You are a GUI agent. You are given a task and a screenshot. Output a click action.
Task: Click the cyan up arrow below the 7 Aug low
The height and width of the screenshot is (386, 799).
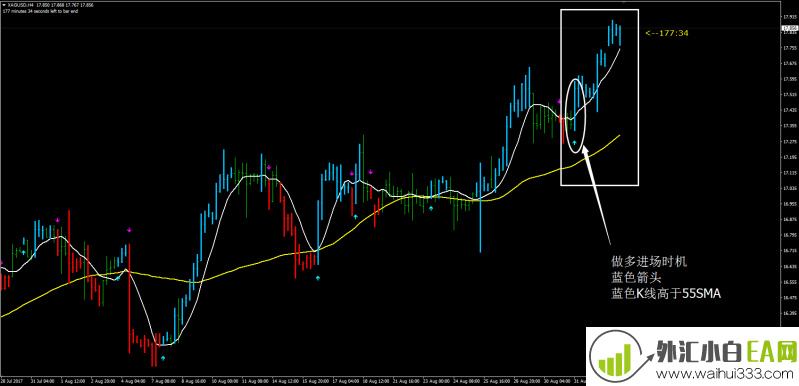[163, 358]
